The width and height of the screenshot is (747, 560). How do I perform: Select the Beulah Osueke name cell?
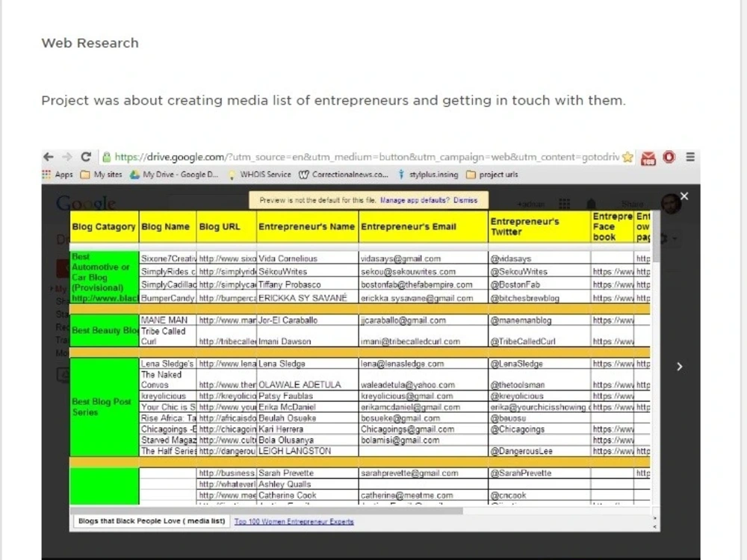[308, 418]
